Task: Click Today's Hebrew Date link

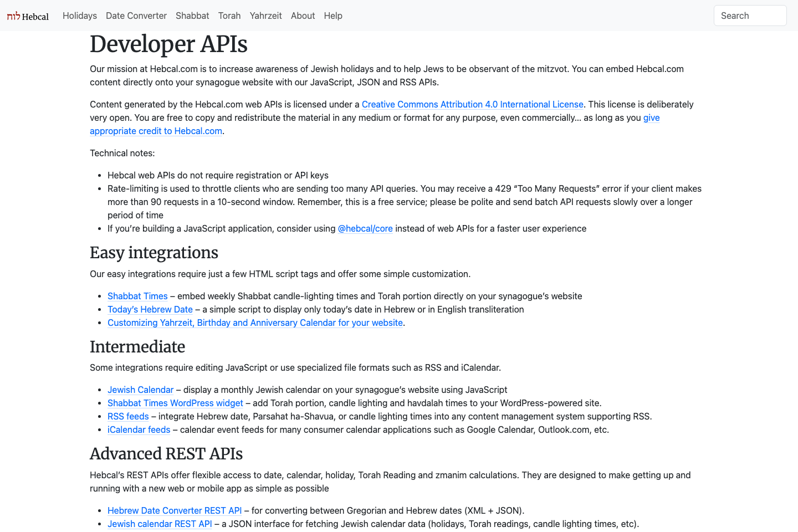Action: click(x=150, y=309)
